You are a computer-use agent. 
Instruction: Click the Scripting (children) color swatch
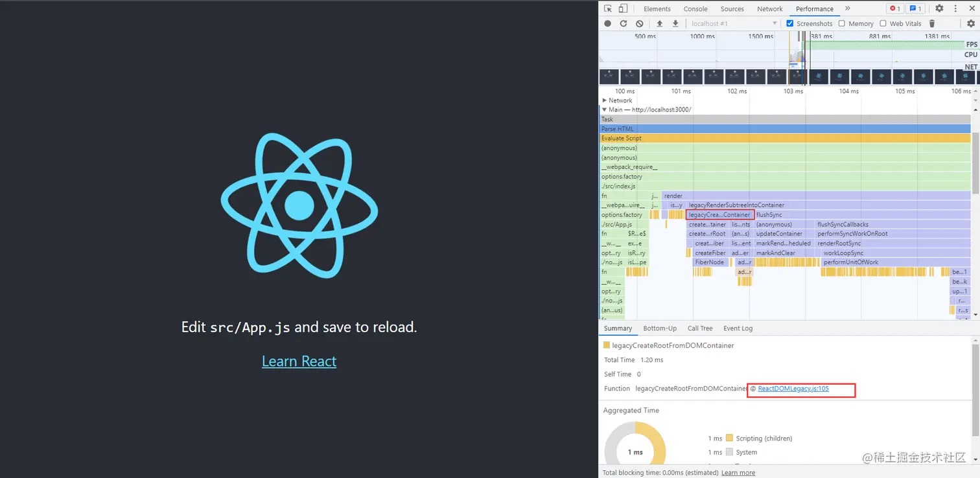729,438
